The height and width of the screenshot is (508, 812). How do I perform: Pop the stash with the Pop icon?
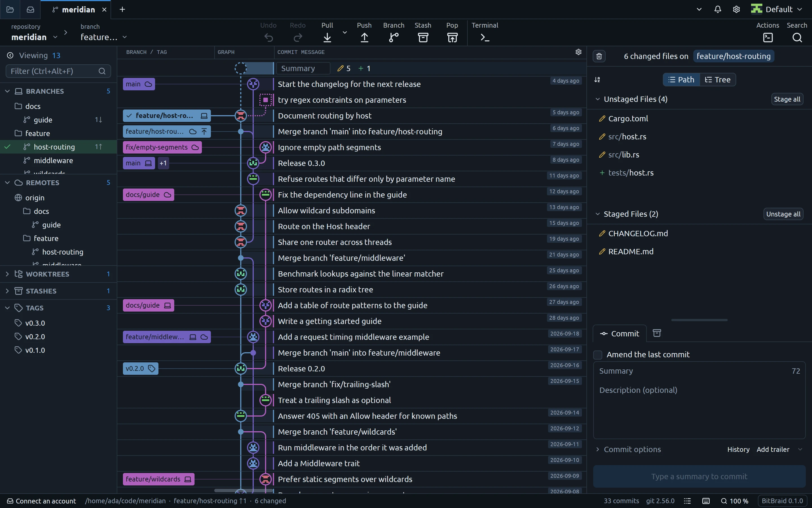452,37
